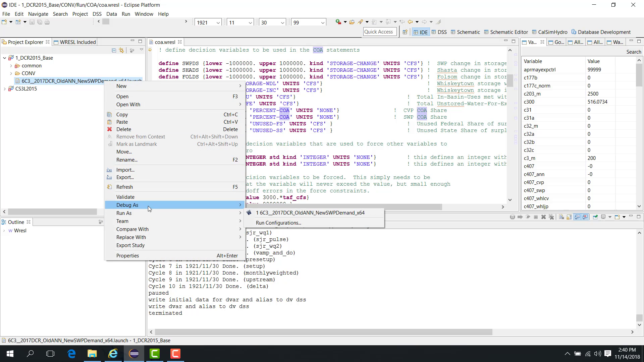Click the Variables view vertical scrollbar

click(x=639, y=75)
